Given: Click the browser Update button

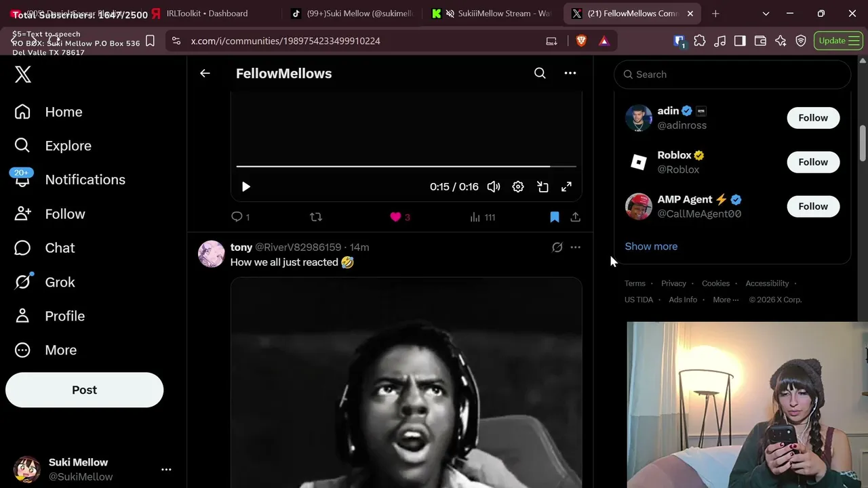Looking at the screenshot, I should click(x=837, y=41).
